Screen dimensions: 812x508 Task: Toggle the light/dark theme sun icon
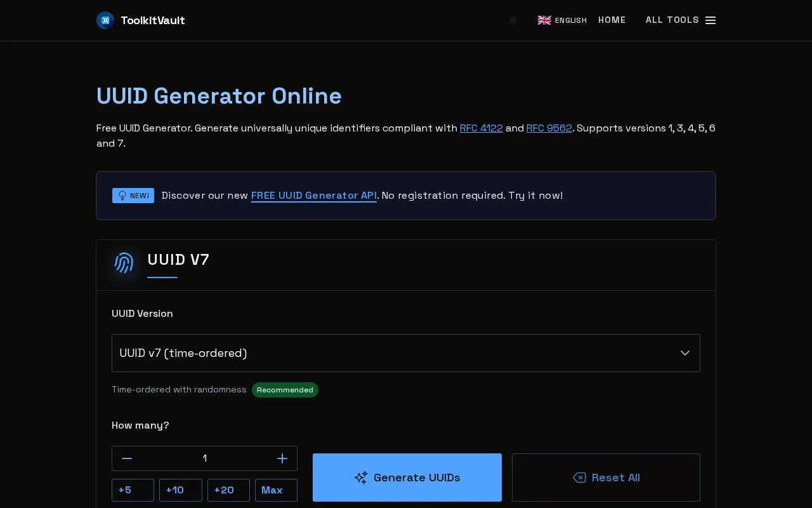coord(513,20)
